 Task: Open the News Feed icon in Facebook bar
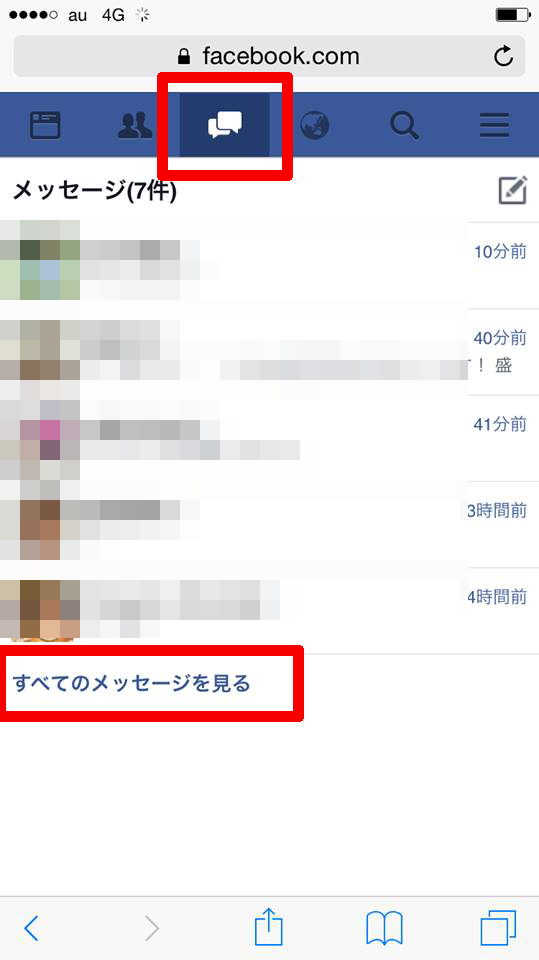[45, 126]
